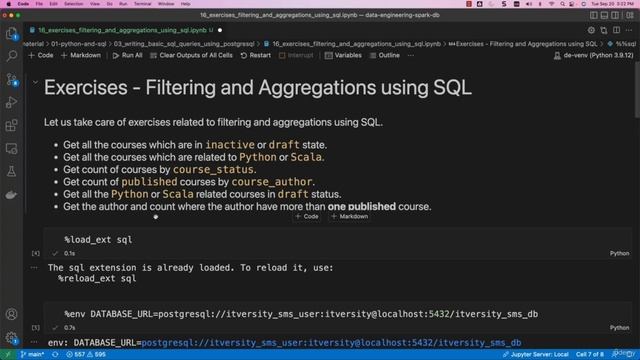Image resolution: width=640 pixels, height=360 pixels.
Task: Split the editor to the right
Action: [616, 30]
